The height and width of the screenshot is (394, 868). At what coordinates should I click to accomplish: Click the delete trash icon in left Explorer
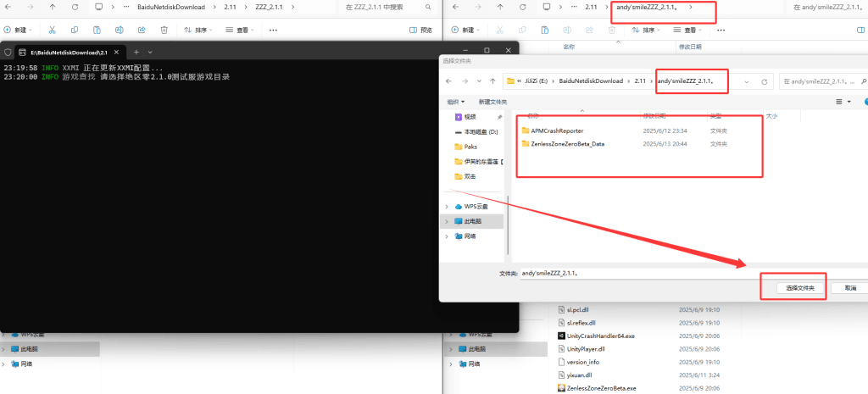tap(164, 30)
